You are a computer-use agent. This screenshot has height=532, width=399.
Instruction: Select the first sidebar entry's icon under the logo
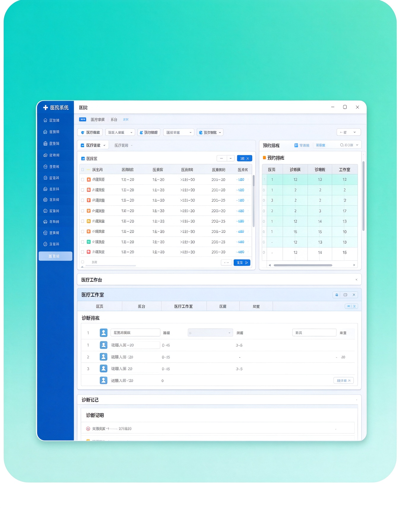(45, 120)
